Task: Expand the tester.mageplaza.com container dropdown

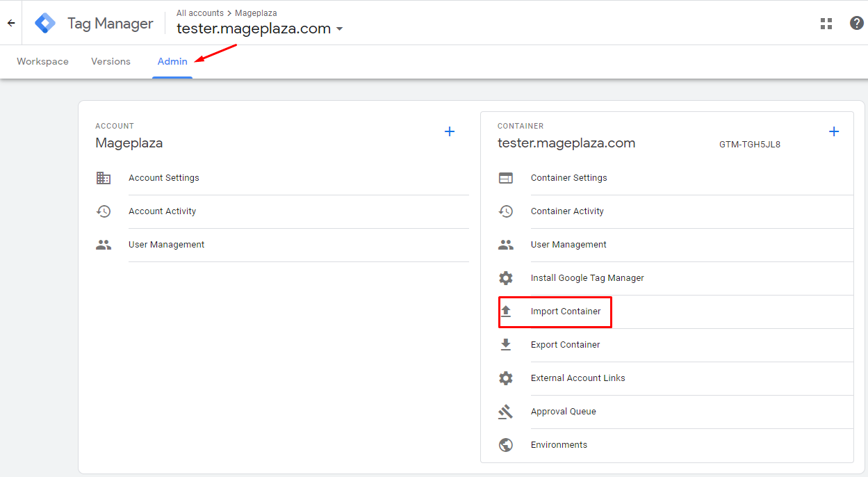Action: (x=339, y=29)
